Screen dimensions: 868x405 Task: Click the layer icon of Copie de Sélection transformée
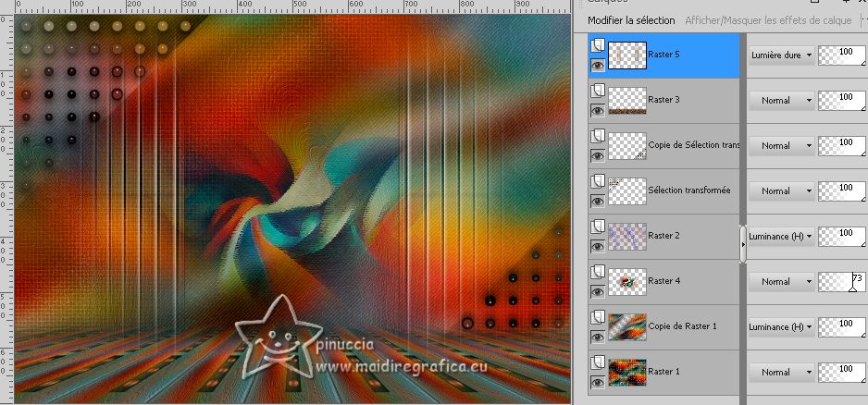597,136
